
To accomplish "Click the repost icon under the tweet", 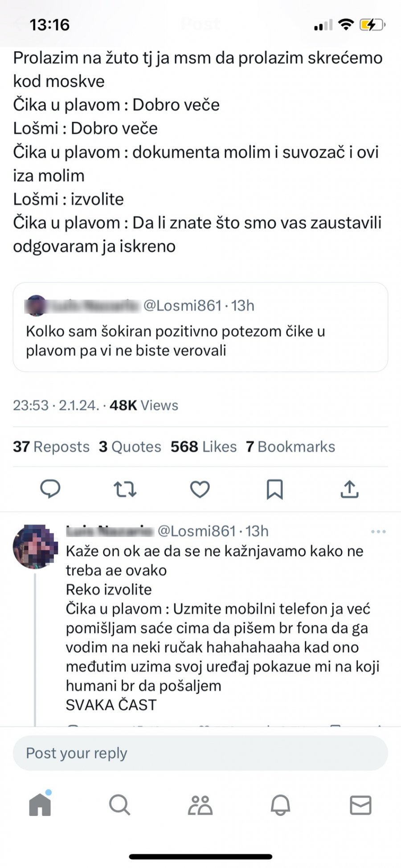I will coord(125,488).
